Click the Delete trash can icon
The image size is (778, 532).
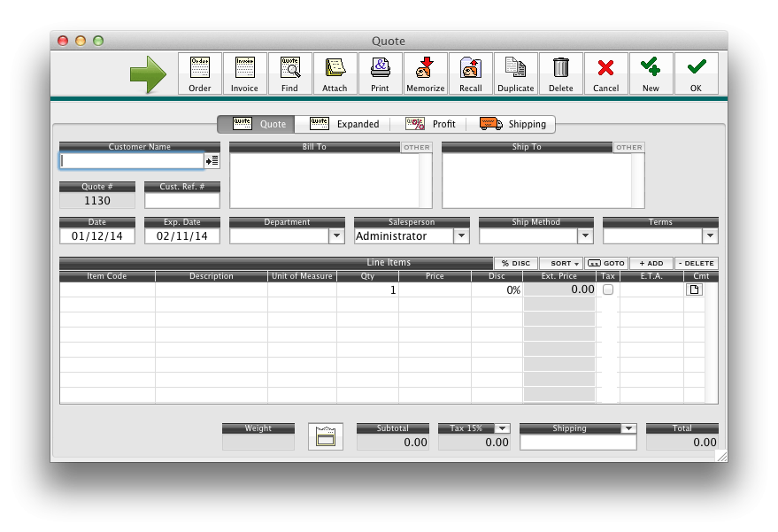click(560, 73)
